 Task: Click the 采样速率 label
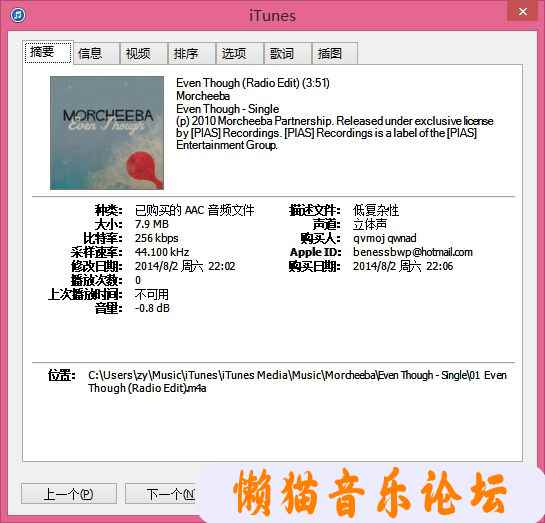tap(96, 252)
